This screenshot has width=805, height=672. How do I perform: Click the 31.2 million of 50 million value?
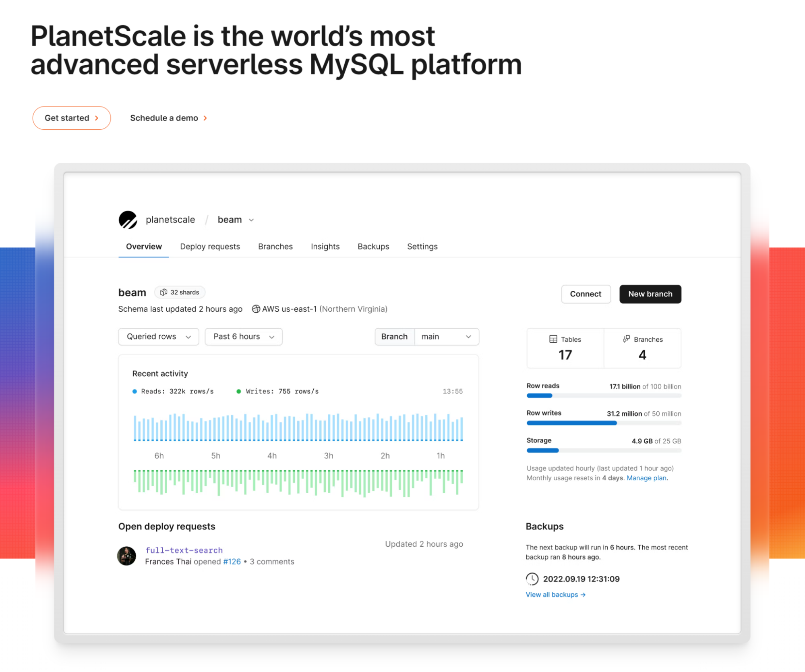[644, 413]
